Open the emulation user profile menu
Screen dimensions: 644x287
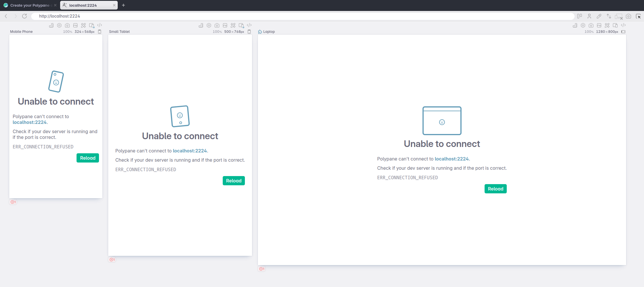point(589,16)
